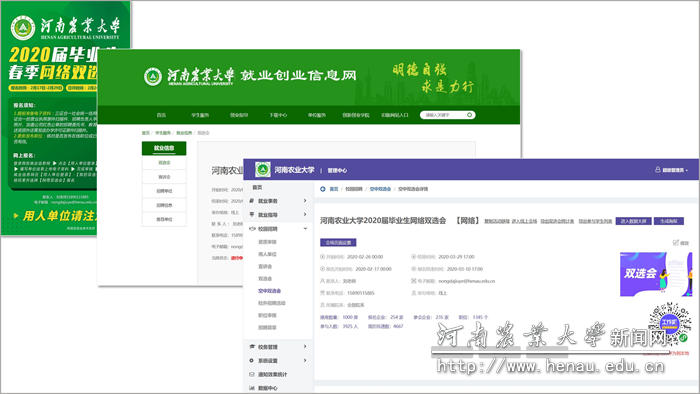The image size is (700, 394).
Task: Open 旧版网站入口 in the green navigation bar
Action: [395, 115]
